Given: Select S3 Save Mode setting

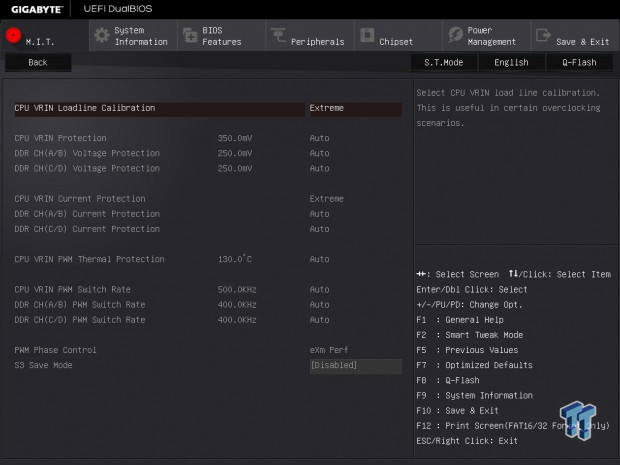Looking at the screenshot, I should click(x=43, y=365).
